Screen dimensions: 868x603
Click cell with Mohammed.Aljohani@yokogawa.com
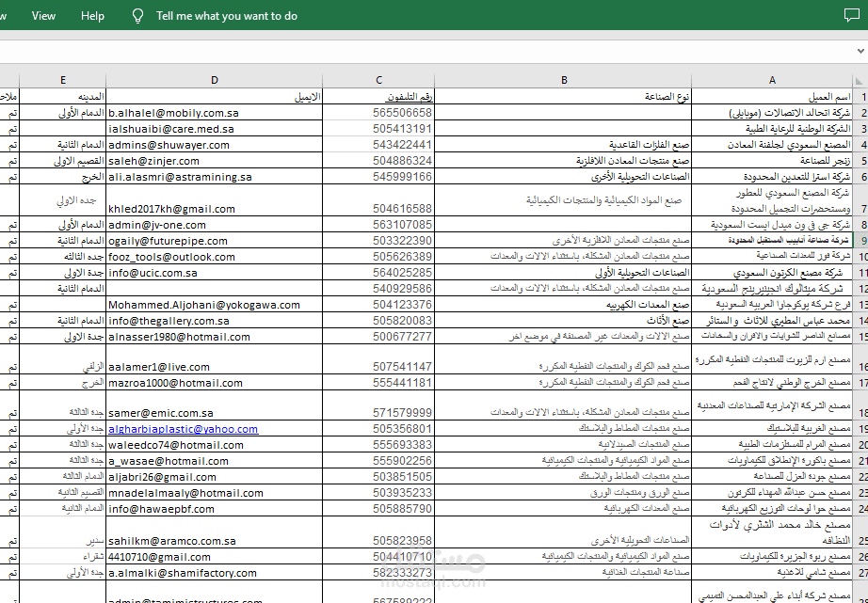[215, 305]
